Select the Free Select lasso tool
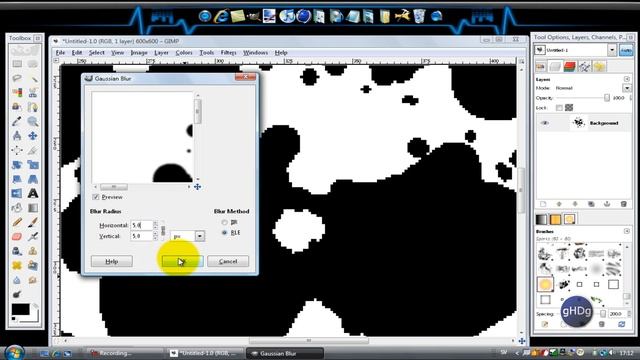The image size is (640, 360). tap(17, 78)
